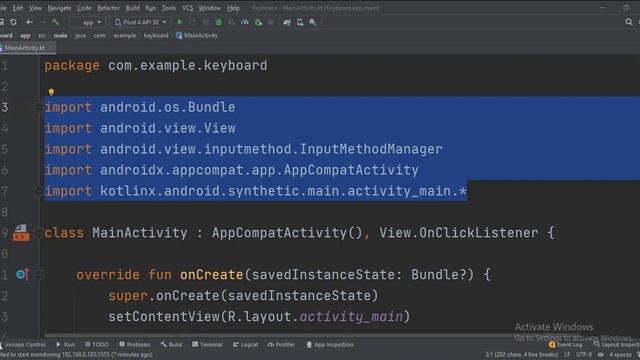Screen dimensions: 640x360
Task: Open the View menu
Action: 35,8
